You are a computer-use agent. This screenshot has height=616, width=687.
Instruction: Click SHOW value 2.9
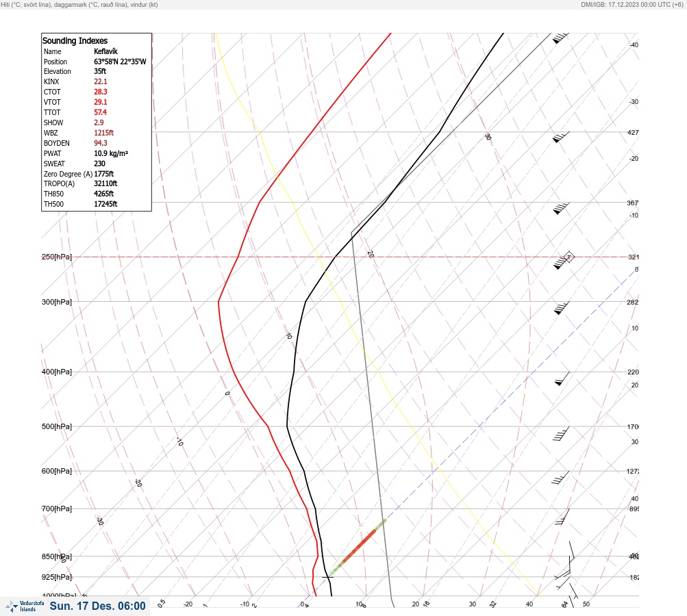[x=99, y=123]
